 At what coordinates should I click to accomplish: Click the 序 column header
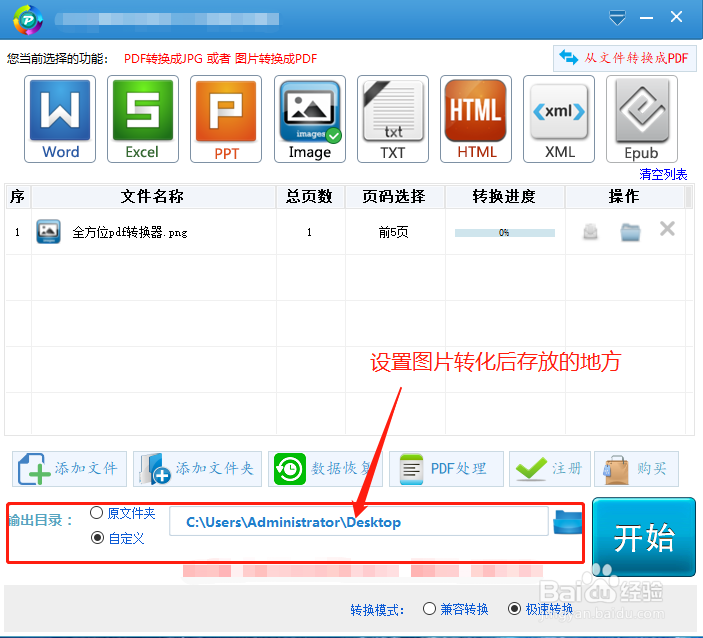[x=18, y=196]
